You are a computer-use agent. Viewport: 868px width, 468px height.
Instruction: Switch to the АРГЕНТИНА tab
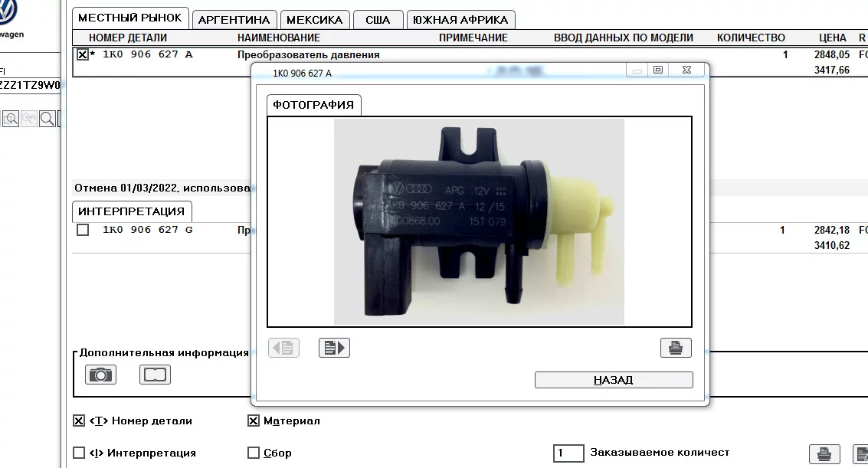point(234,20)
